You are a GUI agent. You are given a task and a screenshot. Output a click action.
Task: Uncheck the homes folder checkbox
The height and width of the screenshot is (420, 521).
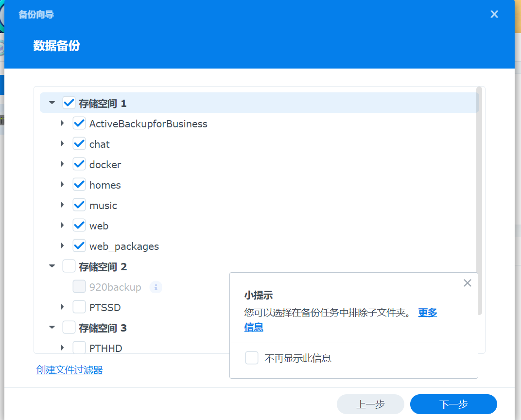(79, 184)
